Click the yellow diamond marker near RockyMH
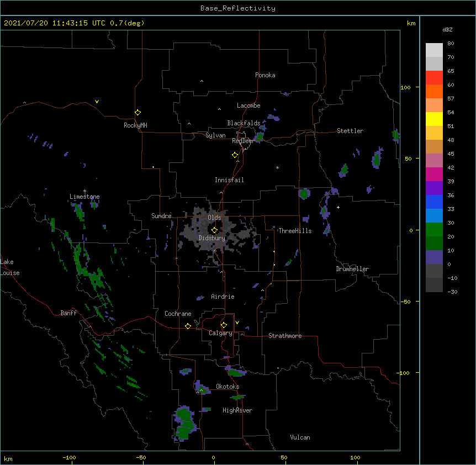The width and height of the screenshot is (476, 465). [x=137, y=113]
